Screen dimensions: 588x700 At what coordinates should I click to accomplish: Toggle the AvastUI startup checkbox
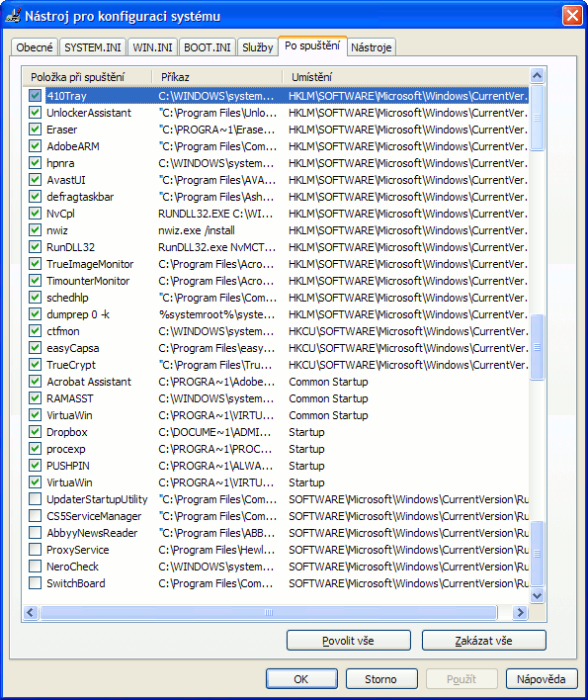(35, 180)
